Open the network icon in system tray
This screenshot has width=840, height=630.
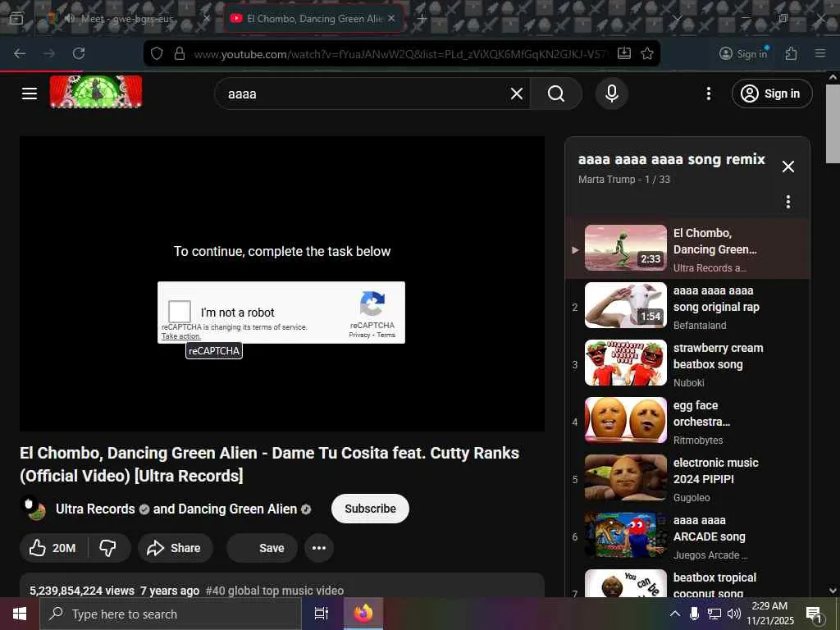pyautogui.click(x=714, y=614)
